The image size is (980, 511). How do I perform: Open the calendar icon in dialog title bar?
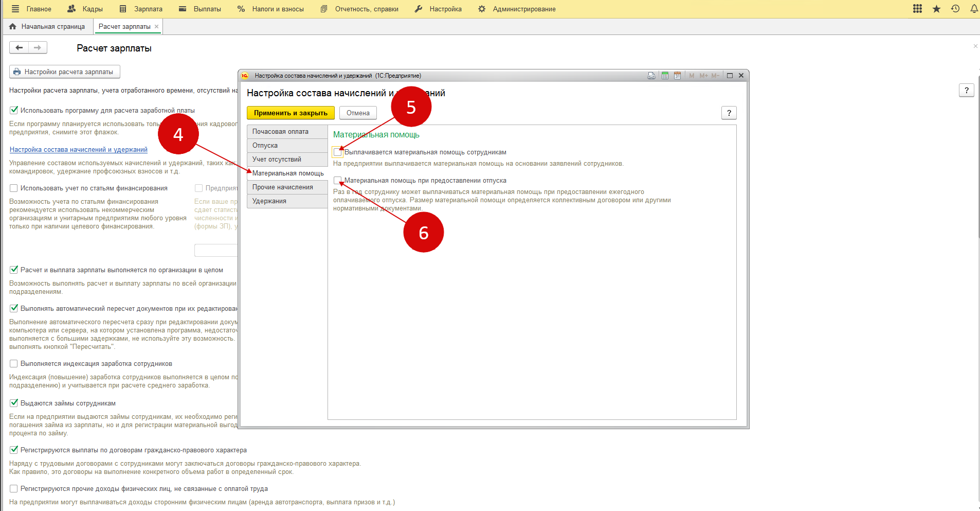(678, 76)
